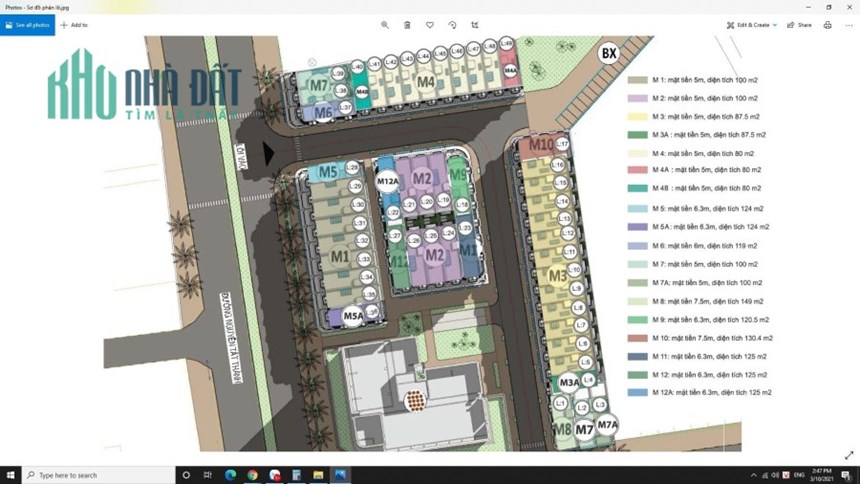Open the Windows Start menu
This screenshot has height=484, width=860.
10,475
